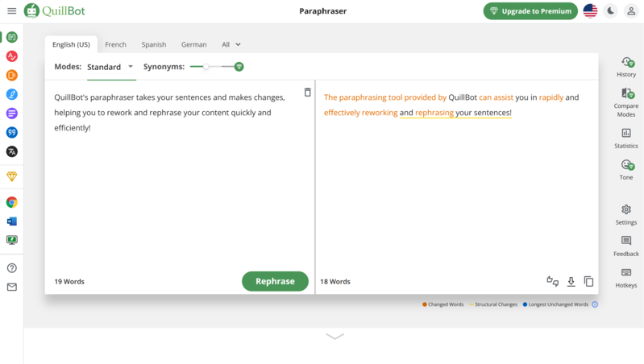The image size is (644, 364).
Task: Open Compare Modes in right sidebar
Action: pos(626,95)
